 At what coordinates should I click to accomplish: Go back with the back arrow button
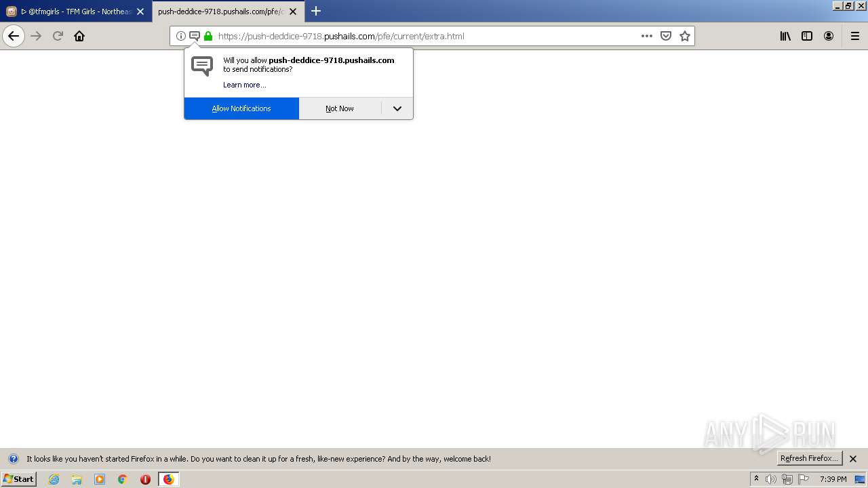[14, 36]
